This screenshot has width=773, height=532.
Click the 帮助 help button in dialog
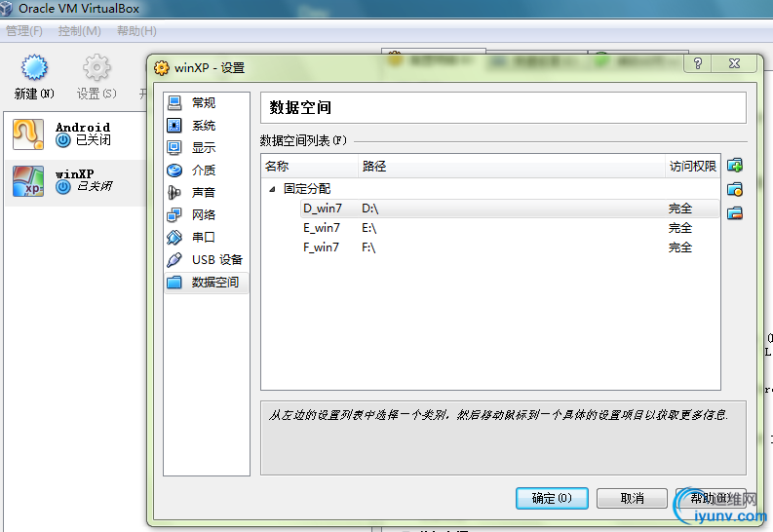pos(711,498)
